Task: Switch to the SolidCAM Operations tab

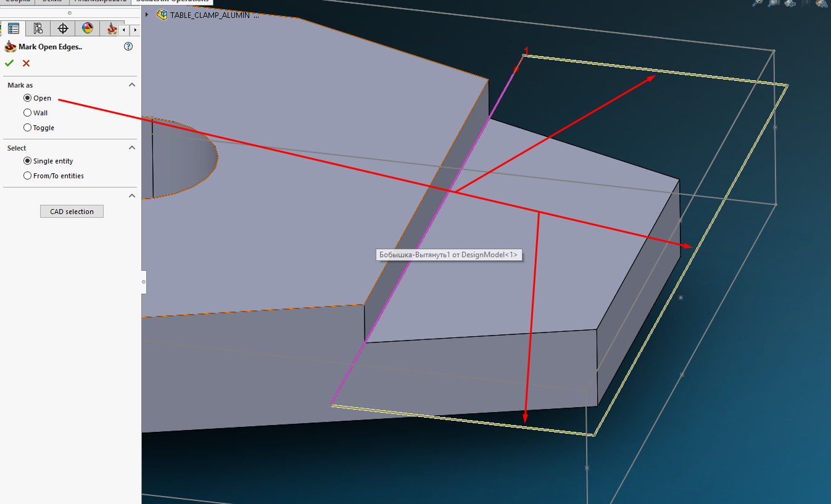Action: click(x=172, y=2)
